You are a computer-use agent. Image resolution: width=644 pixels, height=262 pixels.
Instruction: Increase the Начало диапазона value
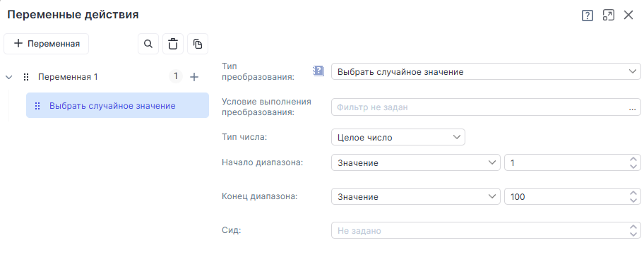click(x=633, y=159)
